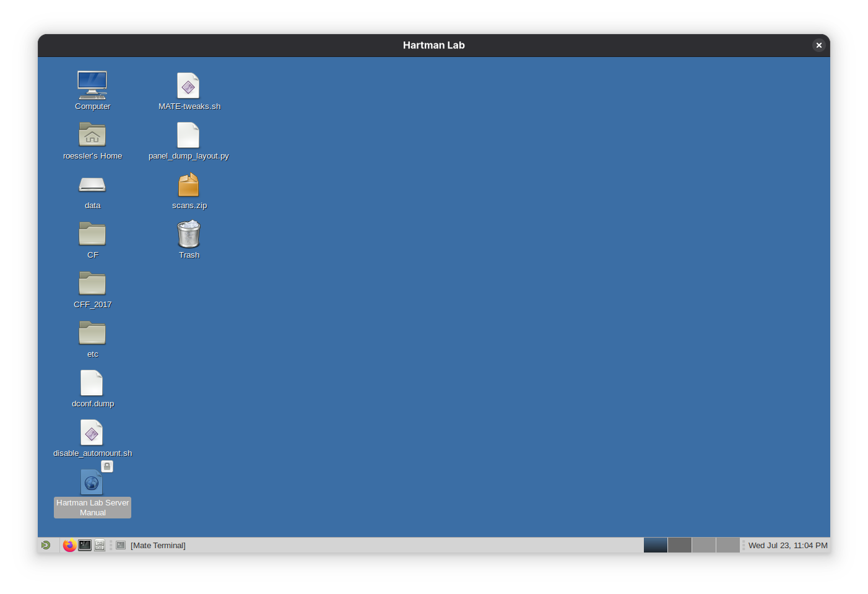Run the disable_automount.sh script
Viewport: 868px width, 594px height.
point(92,432)
